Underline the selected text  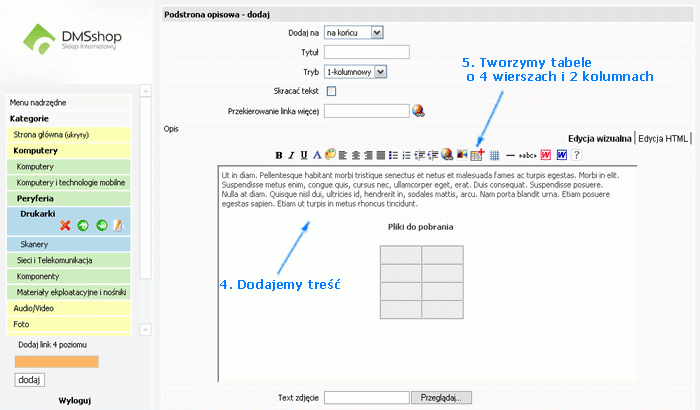304,155
